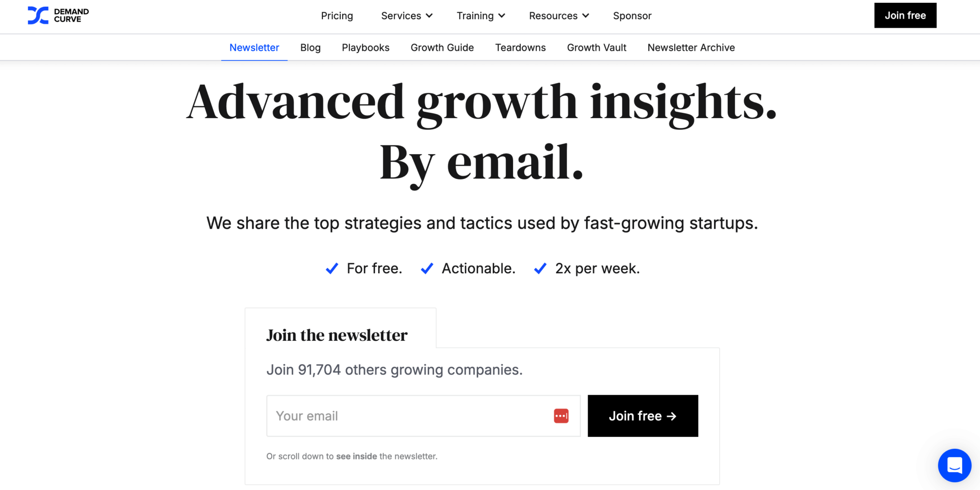Open the Pricing menu item

click(x=337, y=15)
